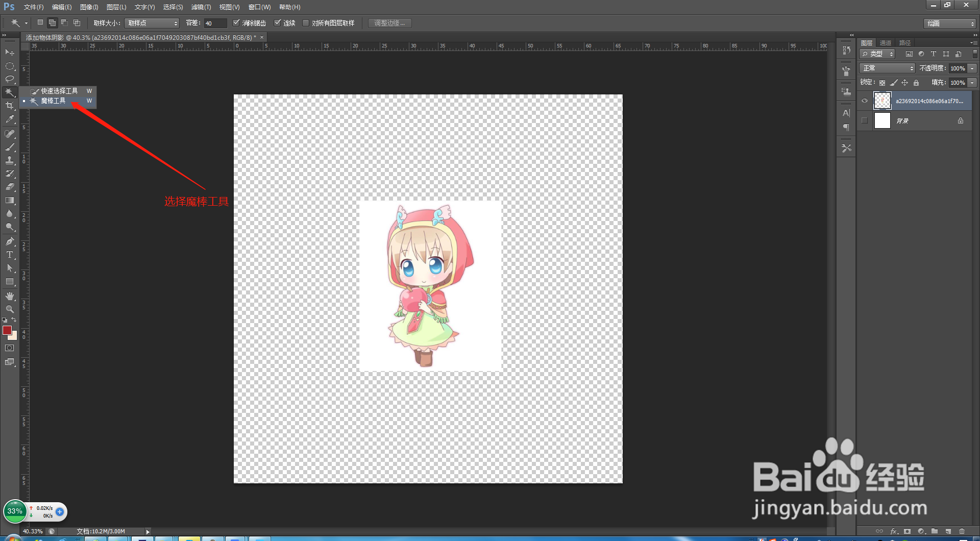Screen dimensions: 980x541
Task: Enable 对所有图层取样 checkbox
Action: [x=306, y=23]
